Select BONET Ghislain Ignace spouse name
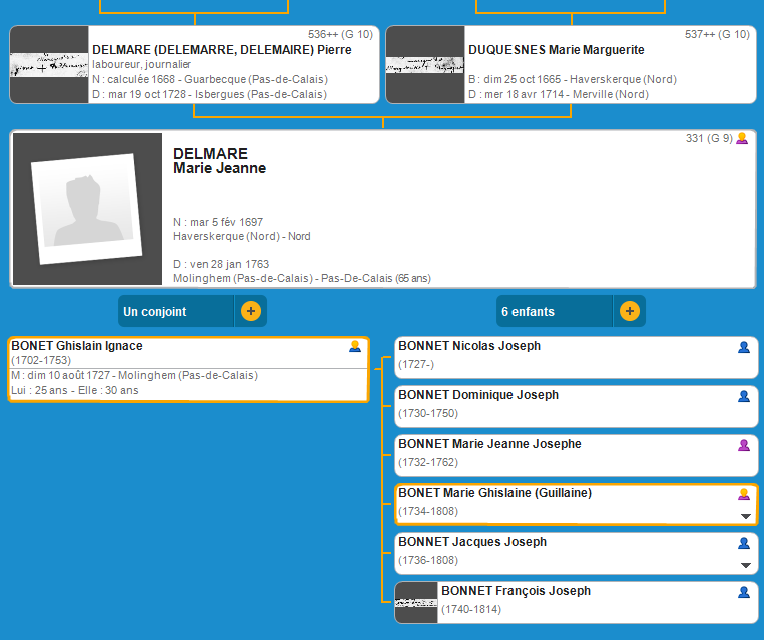 (77, 346)
